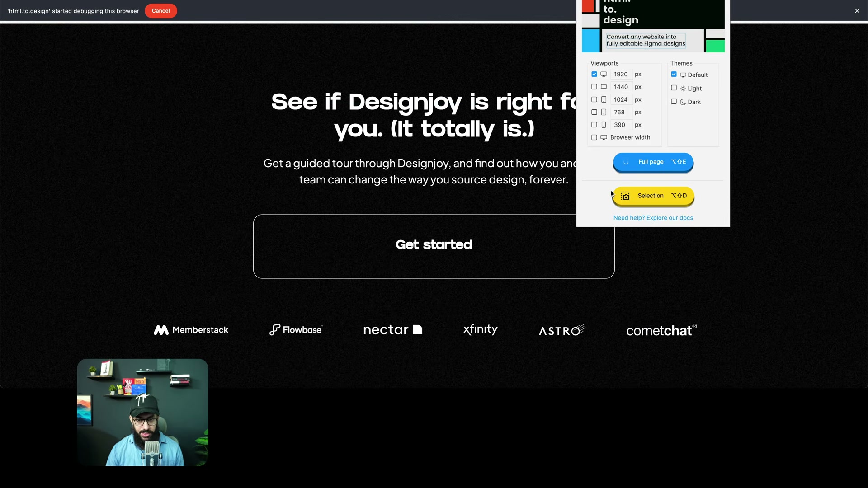Click the 'Convert any website into' tagline
The width and height of the screenshot is (868, 488).
(x=646, y=40)
